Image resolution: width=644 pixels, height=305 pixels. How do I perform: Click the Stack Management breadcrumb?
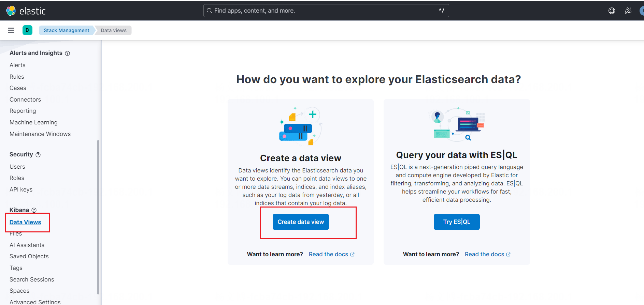(66, 30)
